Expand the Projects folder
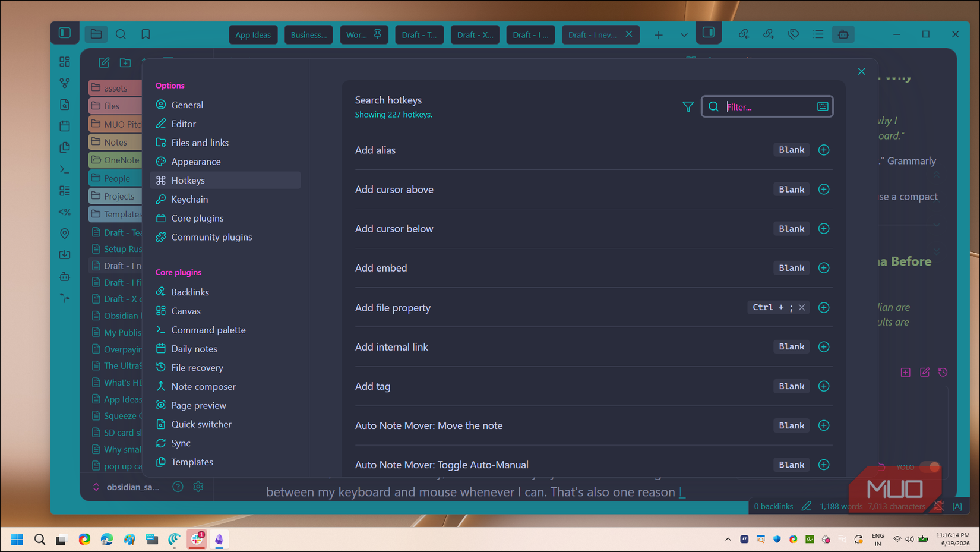This screenshot has width=980, height=552. click(115, 196)
